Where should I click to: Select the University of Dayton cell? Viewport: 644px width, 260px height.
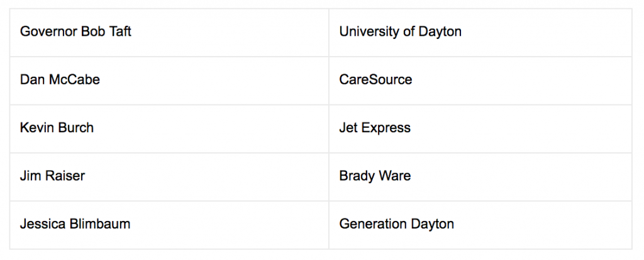pyautogui.click(x=480, y=33)
